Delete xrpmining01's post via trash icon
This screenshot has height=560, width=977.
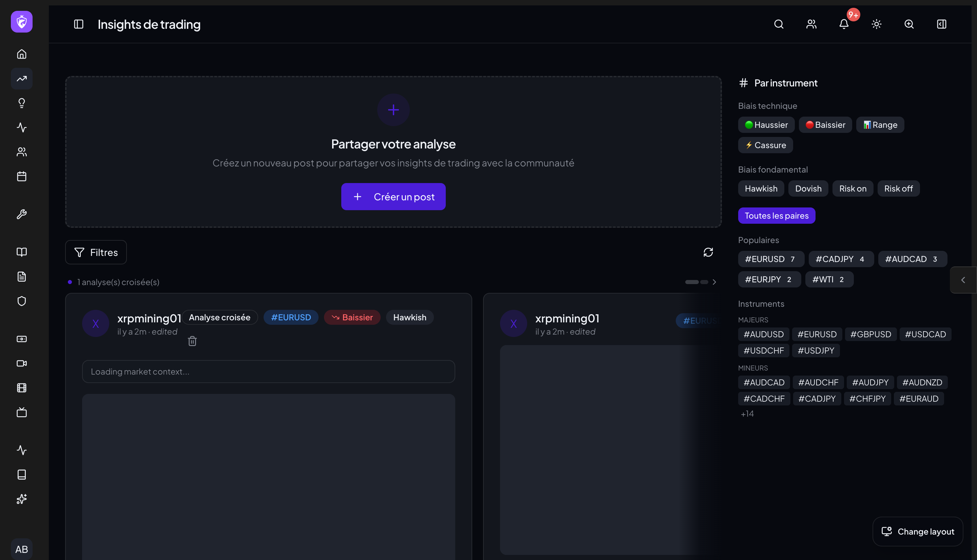(x=192, y=341)
